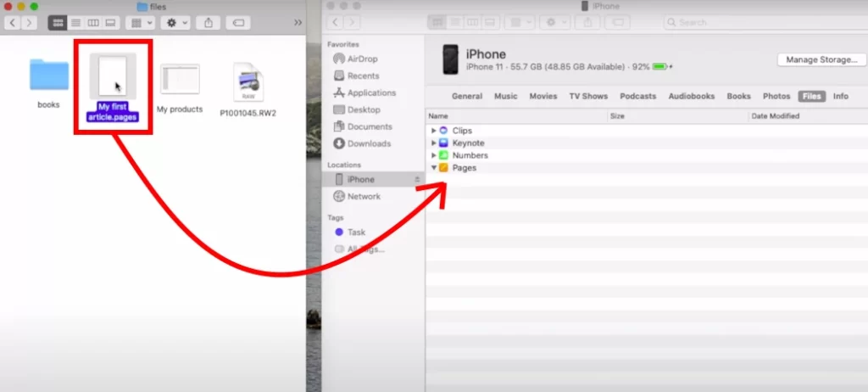Click Edit Tags button in iPhone window
The image size is (868, 392).
[617, 22]
